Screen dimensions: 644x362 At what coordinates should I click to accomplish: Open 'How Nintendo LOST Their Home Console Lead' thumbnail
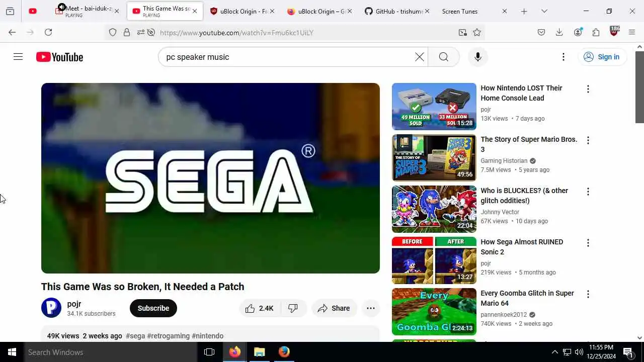(434, 107)
